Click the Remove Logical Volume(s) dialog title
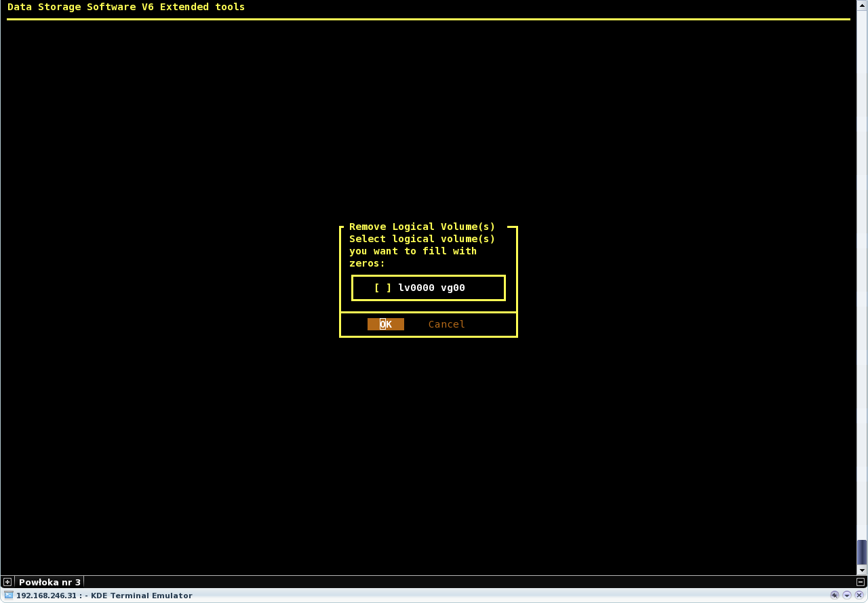 pyautogui.click(x=422, y=227)
